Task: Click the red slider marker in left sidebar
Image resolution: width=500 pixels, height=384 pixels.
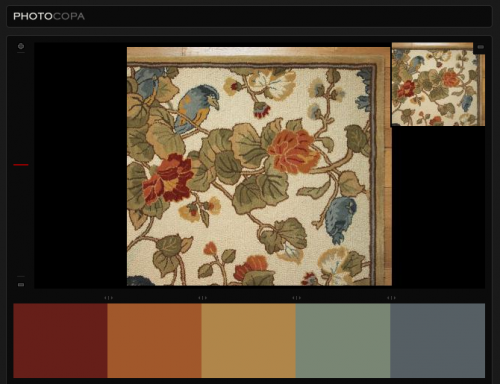Action: [x=21, y=165]
